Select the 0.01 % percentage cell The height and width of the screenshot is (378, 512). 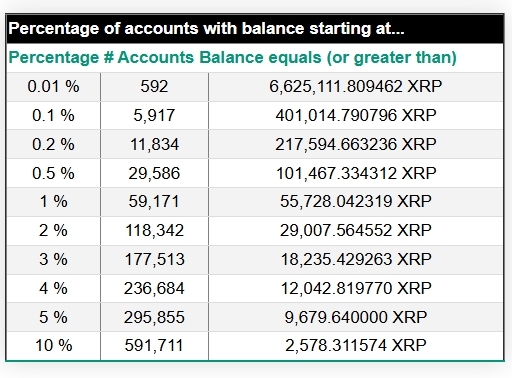[53, 87]
